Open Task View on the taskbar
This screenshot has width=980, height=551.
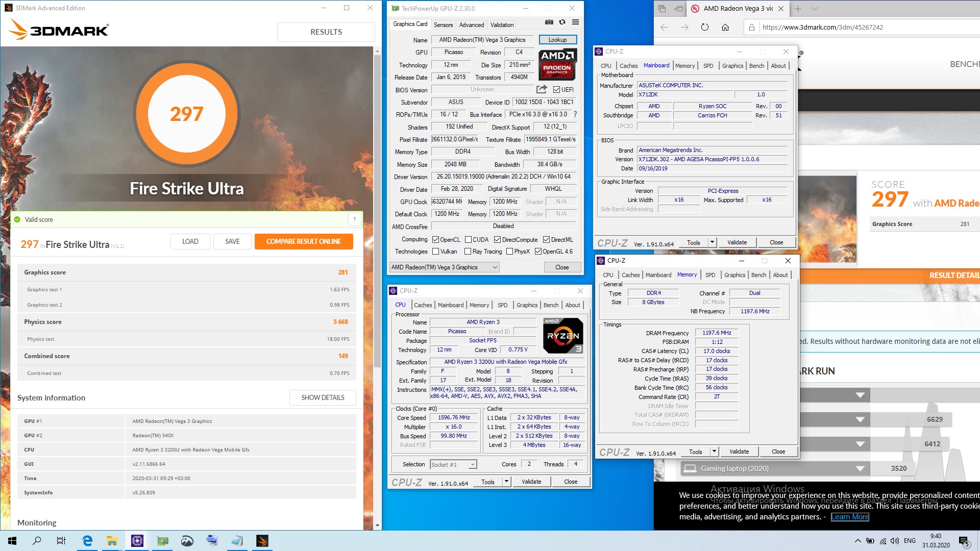coord(61,541)
